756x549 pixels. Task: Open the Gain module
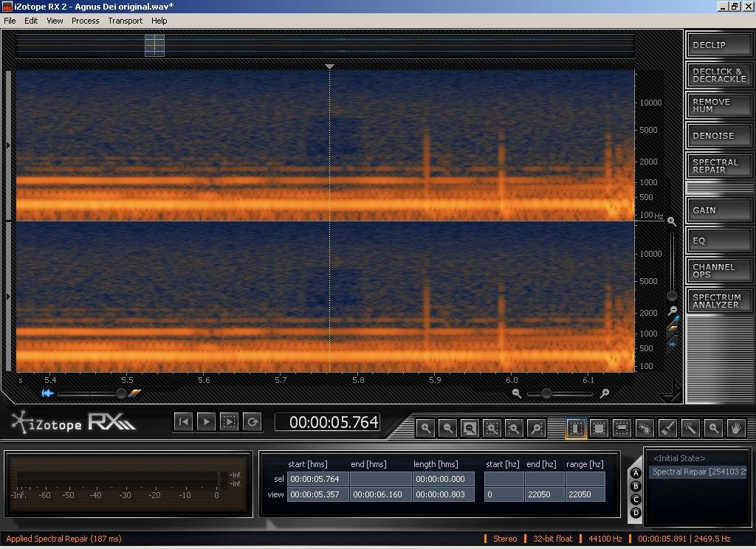tap(719, 210)
